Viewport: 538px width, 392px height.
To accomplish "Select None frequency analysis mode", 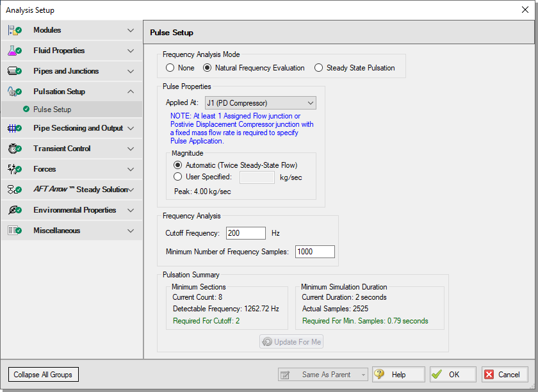I will [x=170, y=68].
